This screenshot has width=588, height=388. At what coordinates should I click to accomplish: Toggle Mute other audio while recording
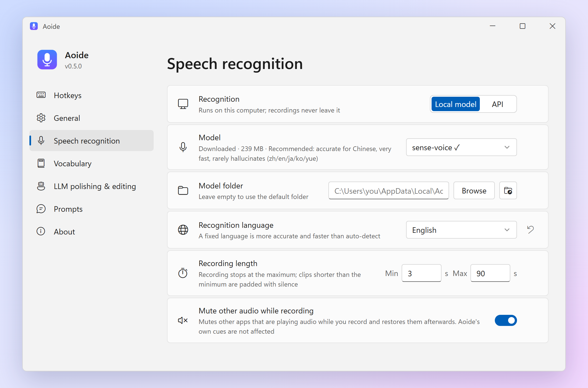coord(506,320)
